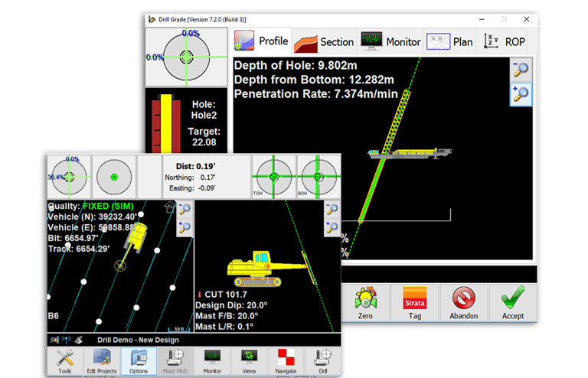Click the green dot target indicator
588x378 pixels.
click(114, 177)
